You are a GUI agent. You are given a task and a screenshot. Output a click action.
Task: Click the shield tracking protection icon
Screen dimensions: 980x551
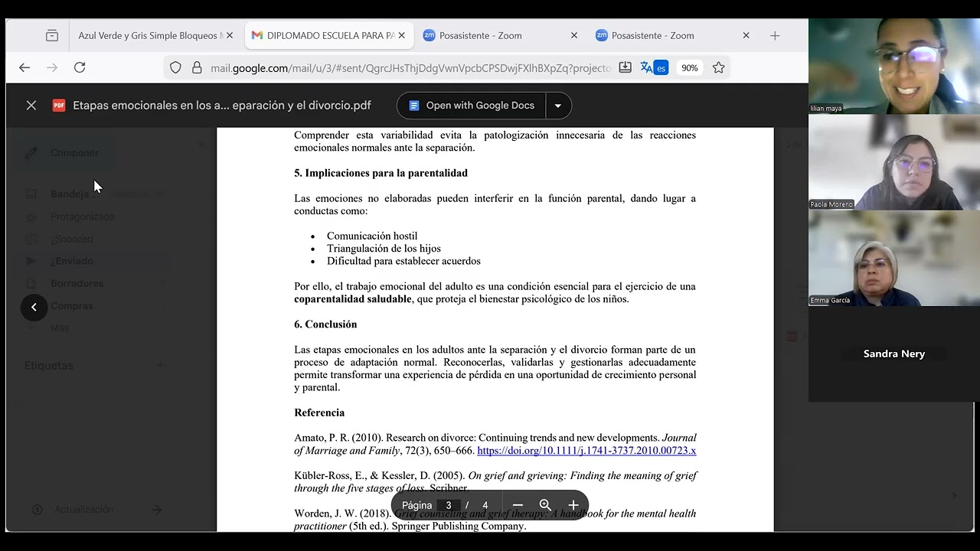click(x=175, y=67)
